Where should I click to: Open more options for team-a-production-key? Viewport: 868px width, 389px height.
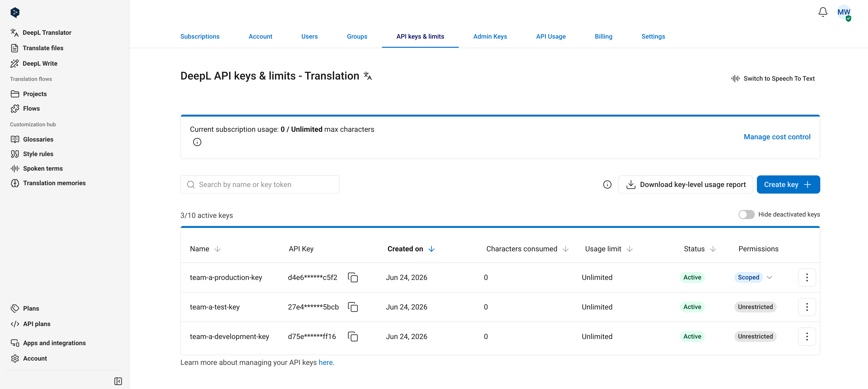pos(807,277)
